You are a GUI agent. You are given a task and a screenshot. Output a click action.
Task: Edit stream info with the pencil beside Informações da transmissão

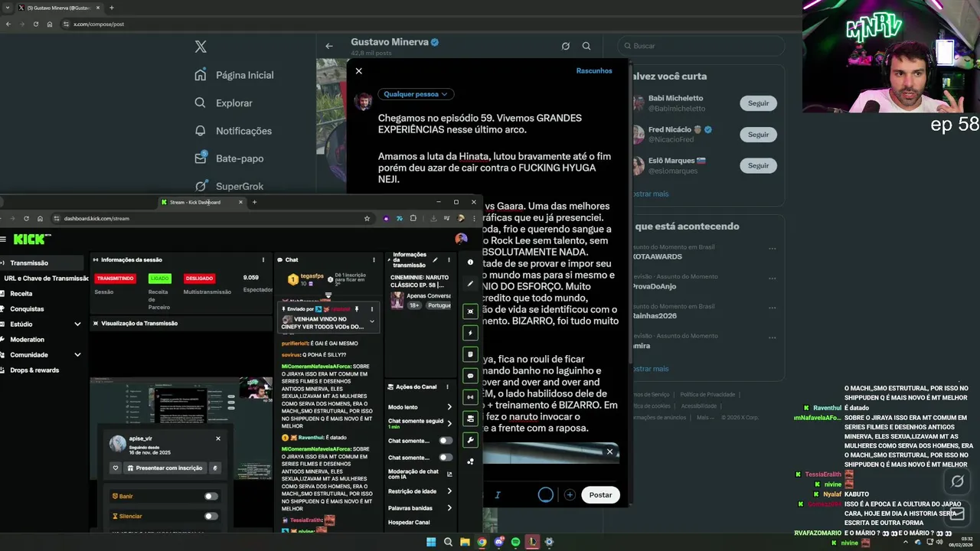(435, 259)
